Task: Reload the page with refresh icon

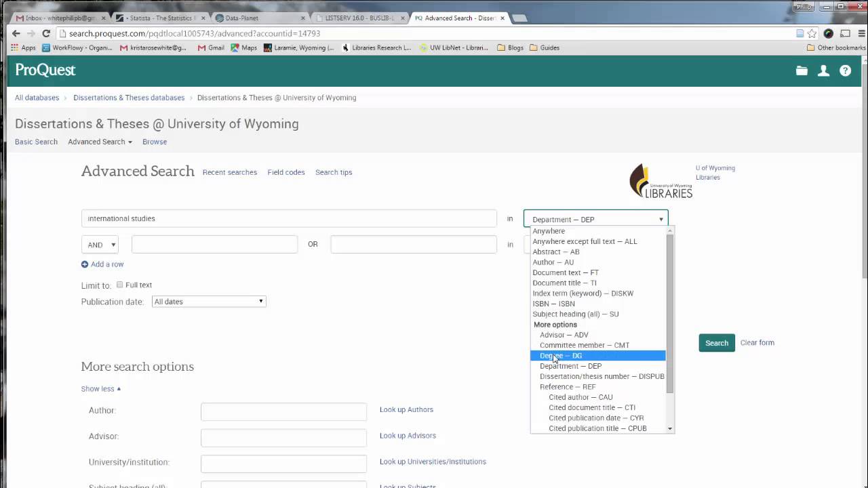Action: click(x=46, y=33)
